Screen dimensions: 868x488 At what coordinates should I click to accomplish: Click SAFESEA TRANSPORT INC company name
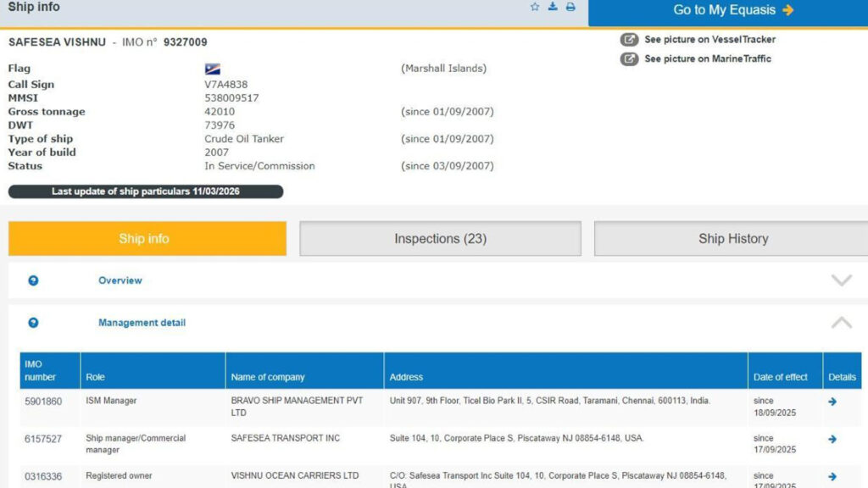(285, 438)
